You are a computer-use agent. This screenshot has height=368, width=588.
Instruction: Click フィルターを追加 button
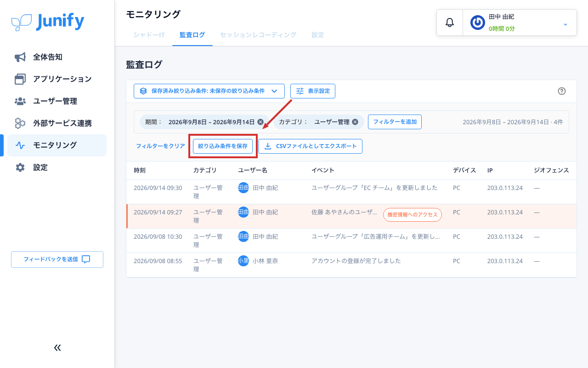pyautogui.click(x=395, y=122)
